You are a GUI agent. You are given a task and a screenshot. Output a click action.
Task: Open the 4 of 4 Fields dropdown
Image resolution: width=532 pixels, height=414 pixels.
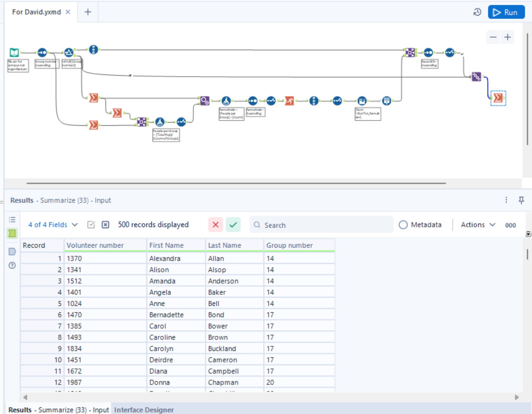pyautogui.click(x=49, y=224)
